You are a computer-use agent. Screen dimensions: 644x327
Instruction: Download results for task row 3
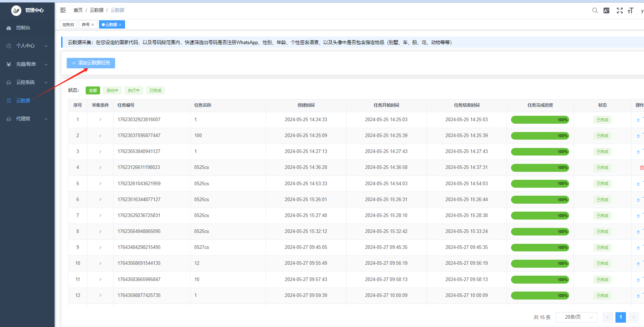pos(638,152)
